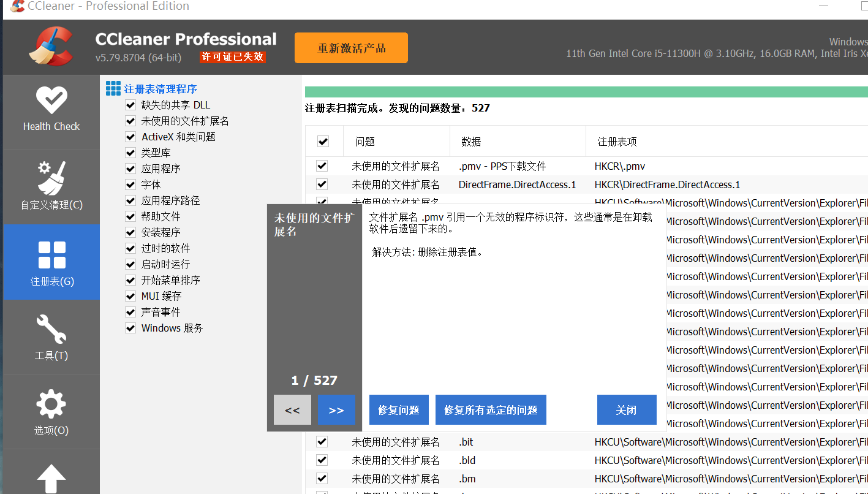Click 注册表扫描完成 status message
The width and height of the screenshot is (868, 494).
tap(398, 108)
